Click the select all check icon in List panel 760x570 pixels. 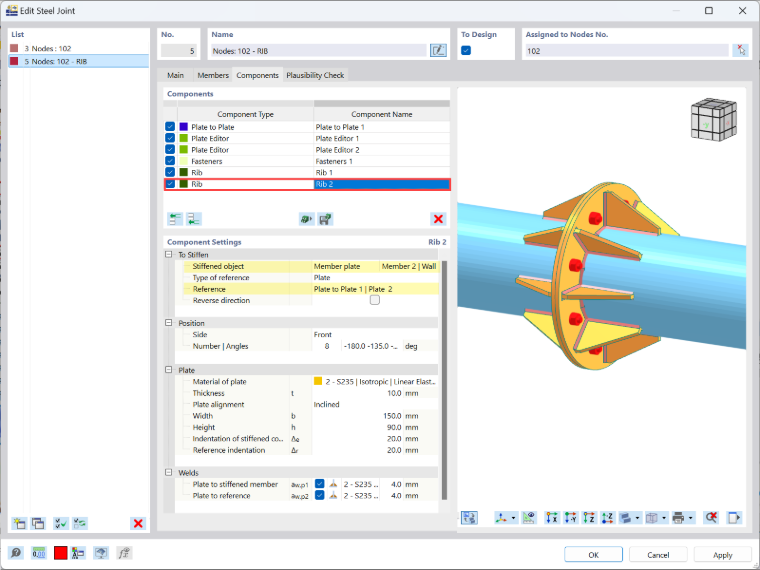(x=61, y=523)
